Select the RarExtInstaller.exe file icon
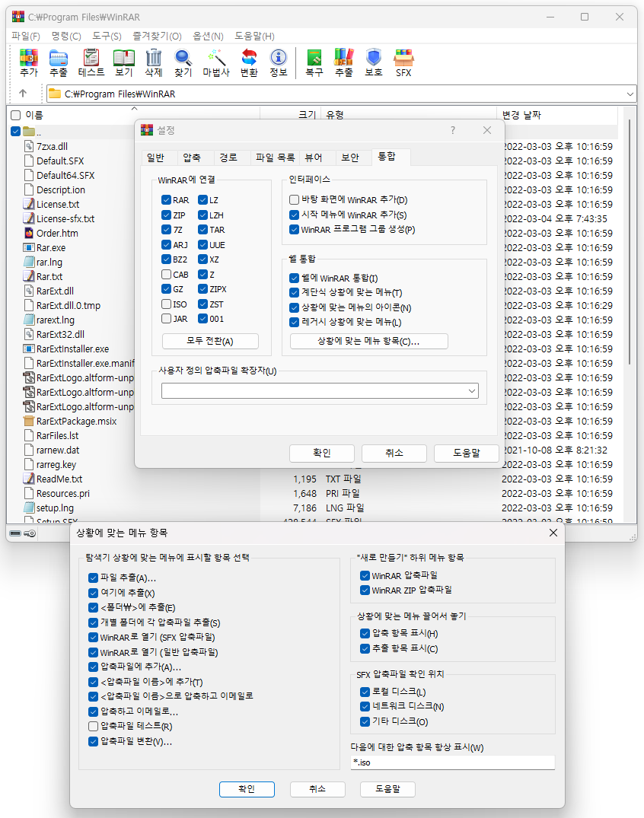 pyautogui.click(x=29, y=349)
